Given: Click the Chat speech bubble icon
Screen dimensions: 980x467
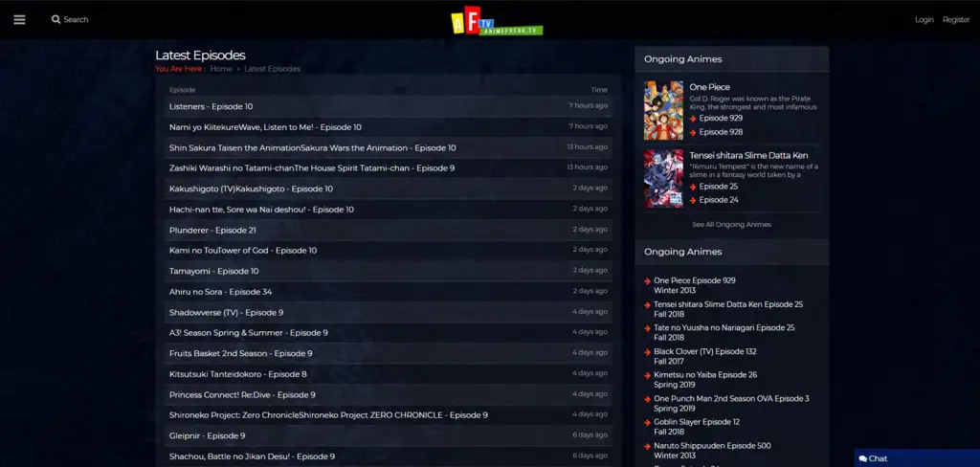Looking at the screenshot, I should pyautogui.click(x=862, y=458).
